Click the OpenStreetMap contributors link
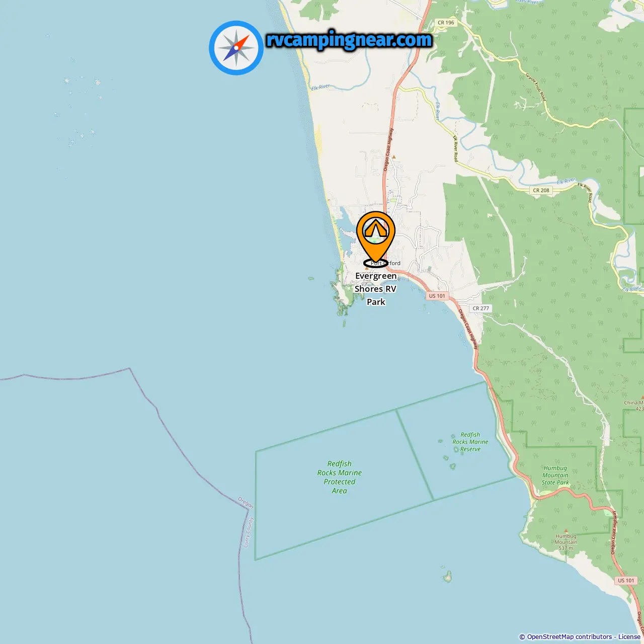 pos(569,637)
